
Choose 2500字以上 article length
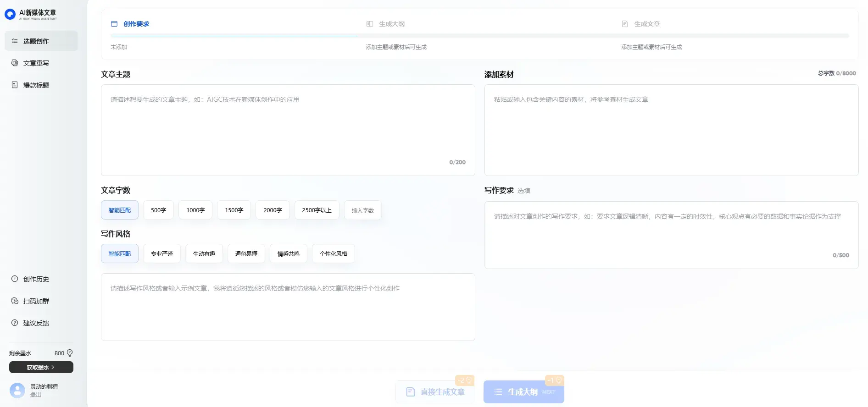[317, 210]
